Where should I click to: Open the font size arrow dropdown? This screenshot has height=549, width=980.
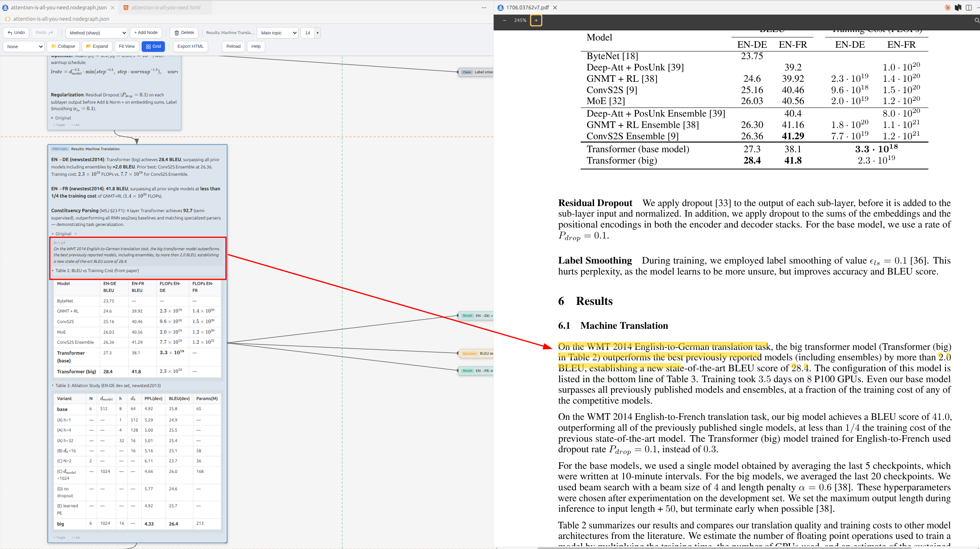click(317, 33)
